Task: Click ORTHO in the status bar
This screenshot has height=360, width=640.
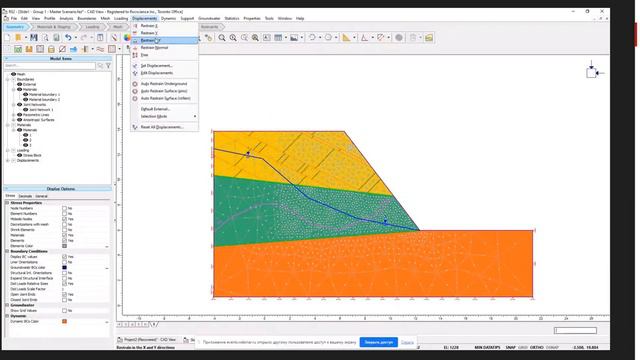Action: point(536,347)
